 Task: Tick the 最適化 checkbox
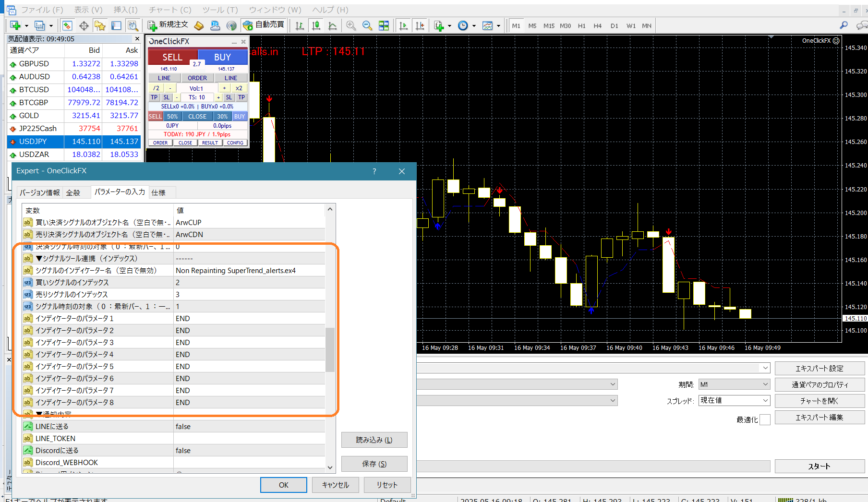765,419
